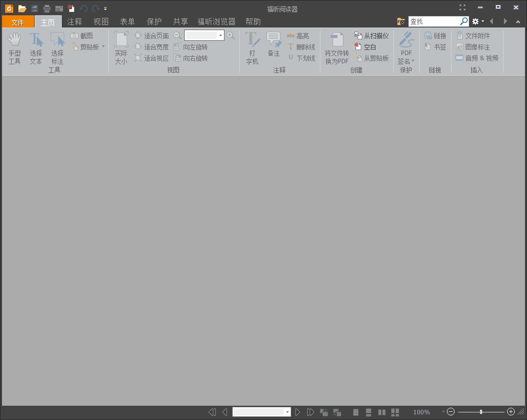The image size is (527, 420).
Task: Expand the zoom percentage dropdown in ribbon
Action: pyautogui.click(x=220, y=36)
